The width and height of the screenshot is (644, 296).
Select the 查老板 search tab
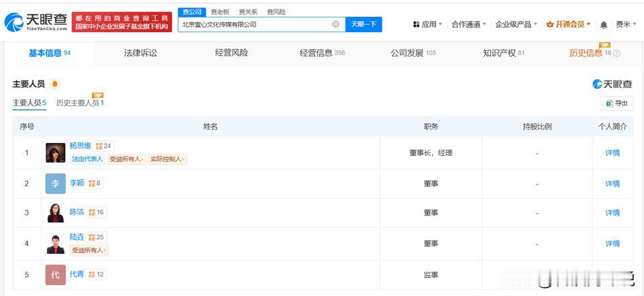(220, 12)
